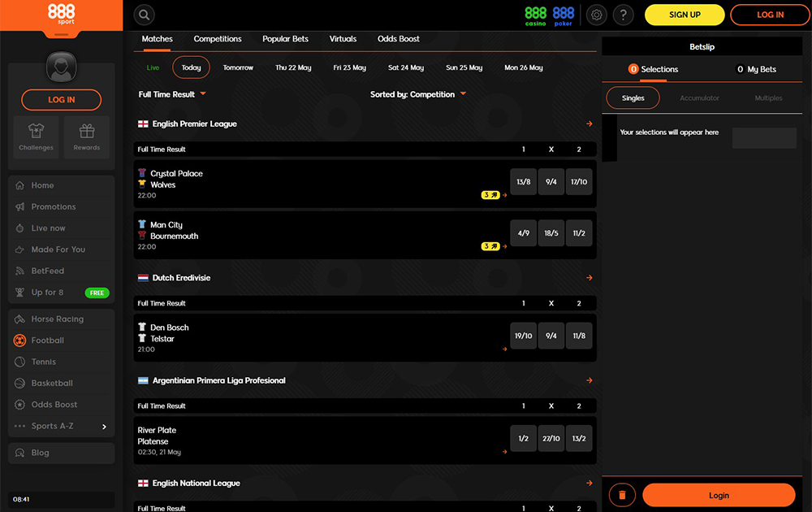Bet Man City win at 4/9
Viewport: 812px width, 512px height.
pos(524,233)
